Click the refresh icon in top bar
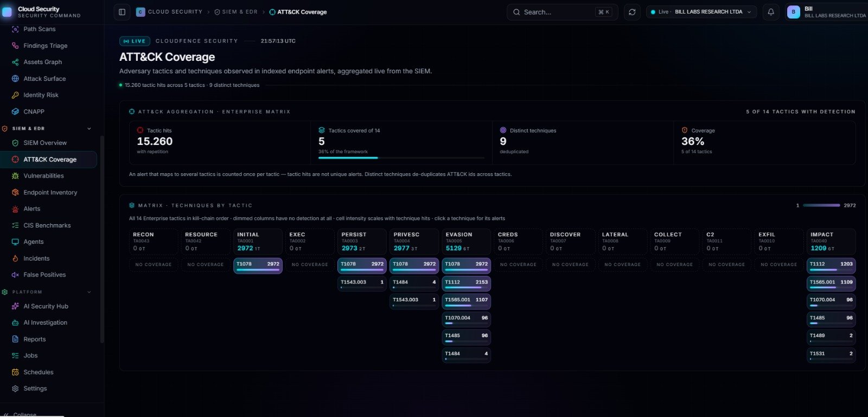The width and height of the screenshot is (868, 417). [x=632, y=12]
